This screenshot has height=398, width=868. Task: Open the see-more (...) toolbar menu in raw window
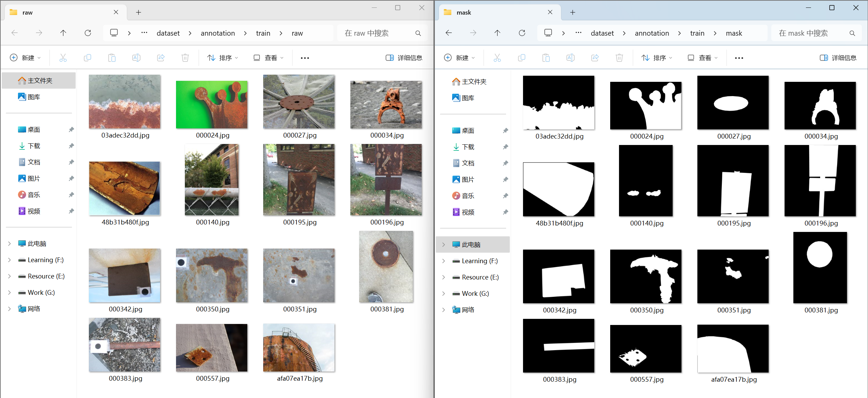coord(304,57)
